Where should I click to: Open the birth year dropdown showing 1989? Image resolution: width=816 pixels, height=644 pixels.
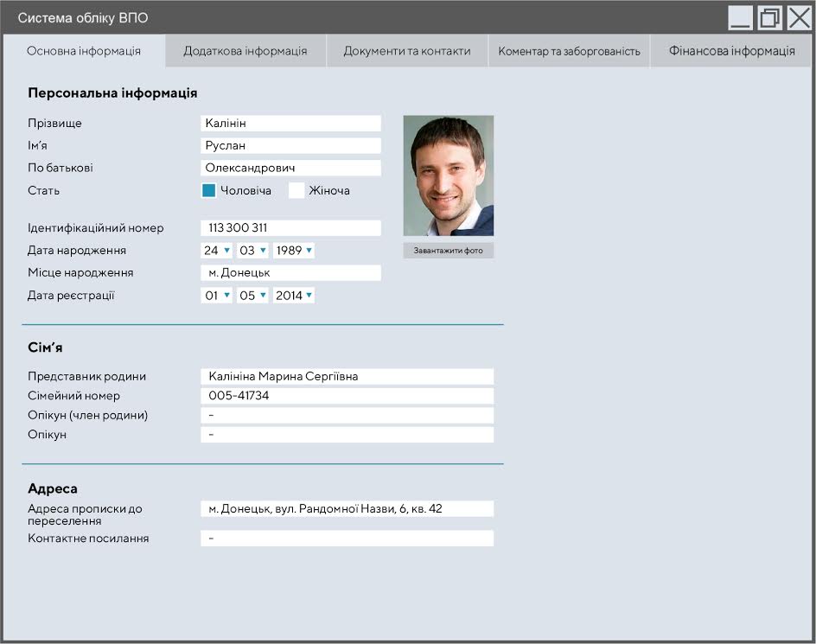coord(294,251)
